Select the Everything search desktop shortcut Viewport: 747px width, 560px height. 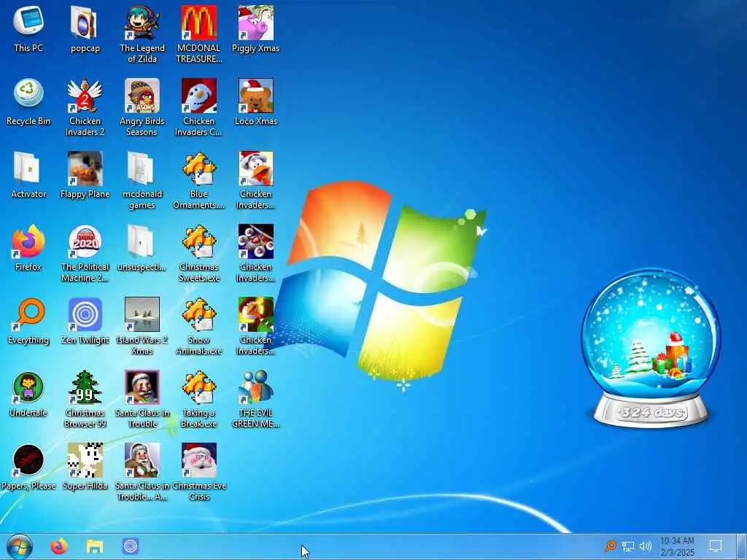pyautogui.click(x=28, y=321)
